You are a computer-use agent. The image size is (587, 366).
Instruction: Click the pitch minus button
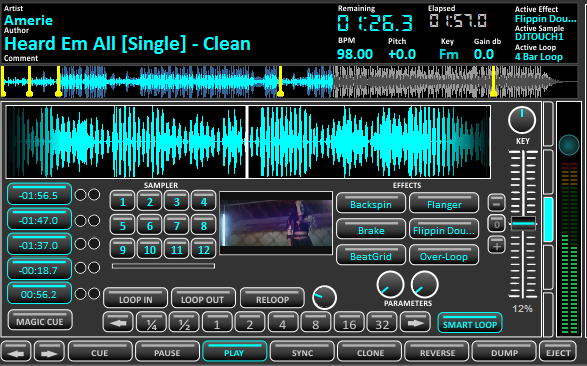point(496,204)
